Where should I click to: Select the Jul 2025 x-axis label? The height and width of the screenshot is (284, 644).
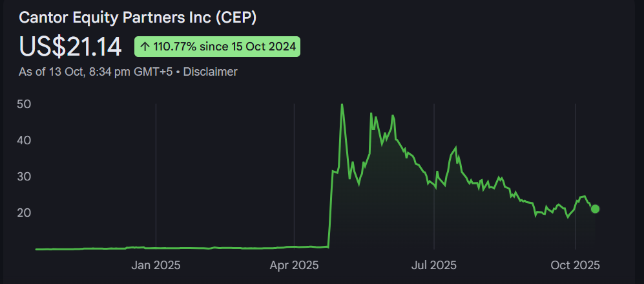tap(434, 265)
